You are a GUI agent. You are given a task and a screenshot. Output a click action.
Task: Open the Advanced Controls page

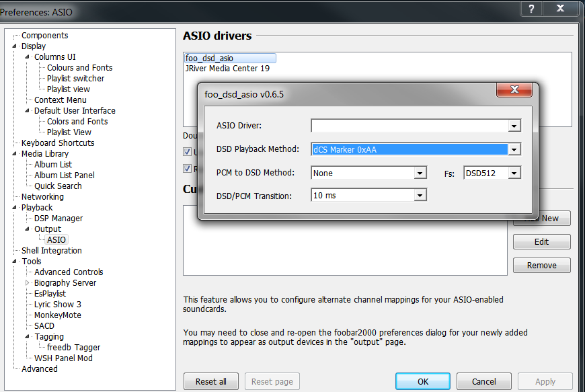pos(69,272)
